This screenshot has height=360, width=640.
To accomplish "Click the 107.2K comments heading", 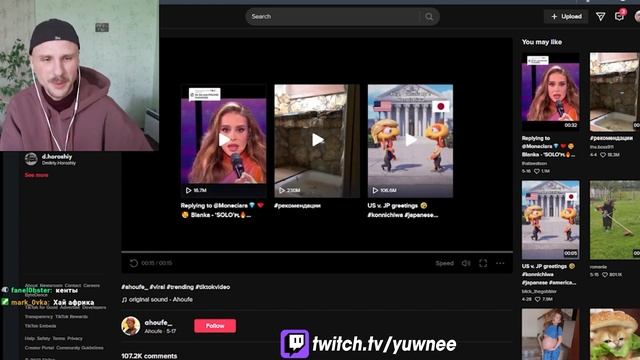I will 149,356.
